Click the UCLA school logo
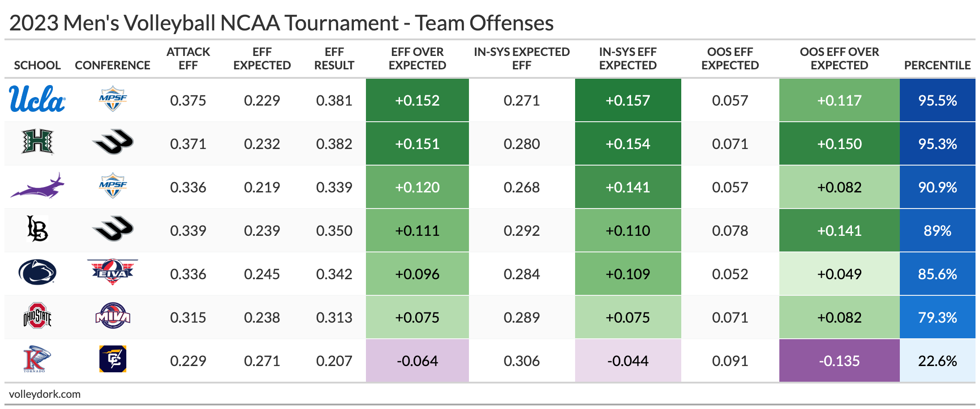This screenshot has width=980, height=409. [x=37, y=99]
